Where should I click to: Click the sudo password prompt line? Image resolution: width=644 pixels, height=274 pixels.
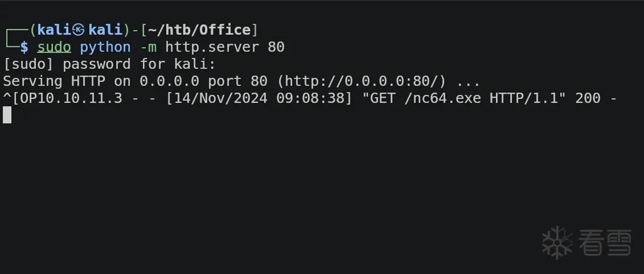[109, 64]
